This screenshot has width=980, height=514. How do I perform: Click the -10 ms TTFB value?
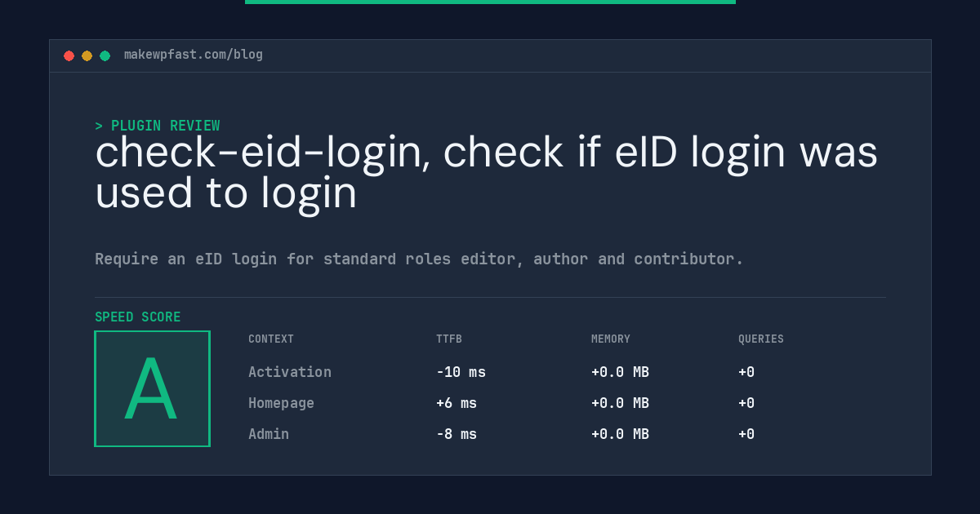pyautogui.click(x=461, y=372)
